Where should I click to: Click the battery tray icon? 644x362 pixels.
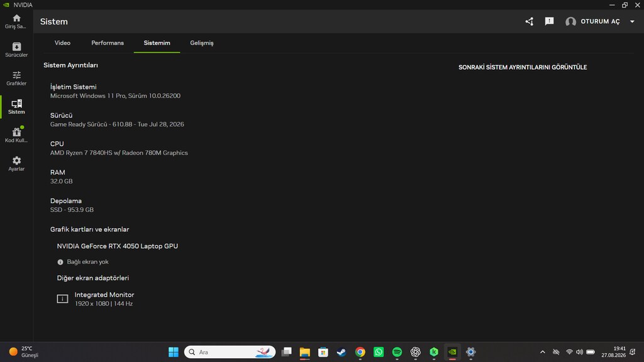590,352
